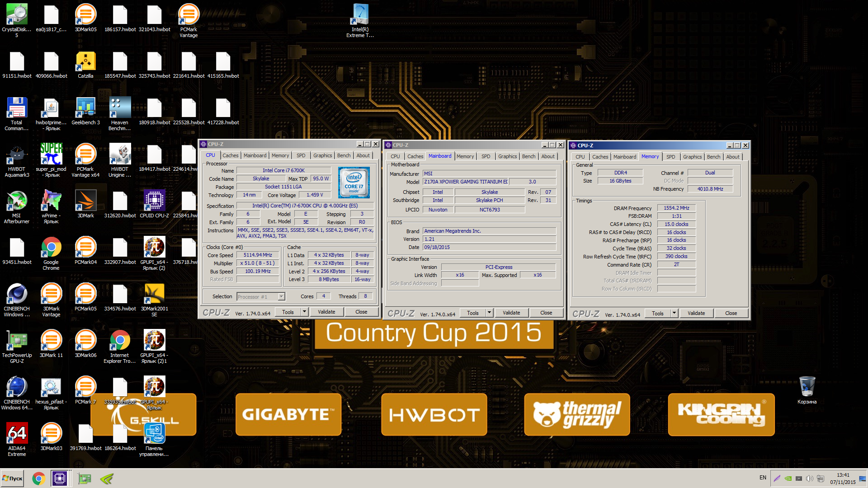
Task: Open Memory tab in Mainboard window
Action: coord(465,156)
